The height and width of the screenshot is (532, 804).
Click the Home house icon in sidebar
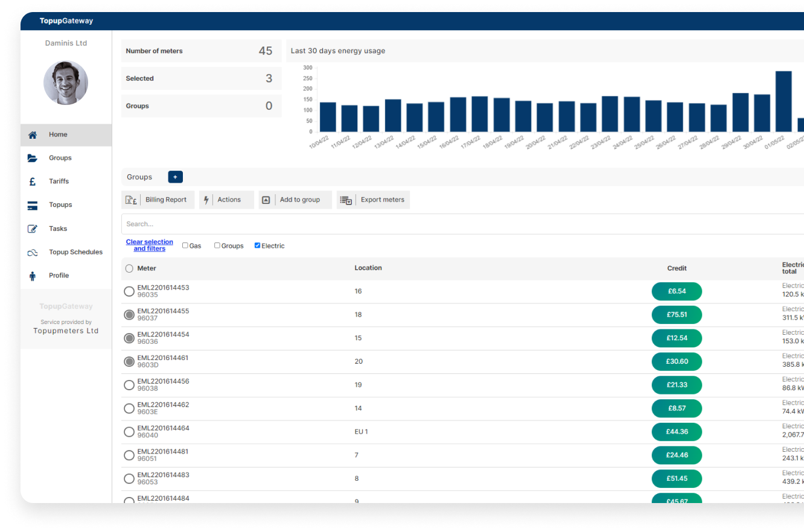(x=33, y=135)
